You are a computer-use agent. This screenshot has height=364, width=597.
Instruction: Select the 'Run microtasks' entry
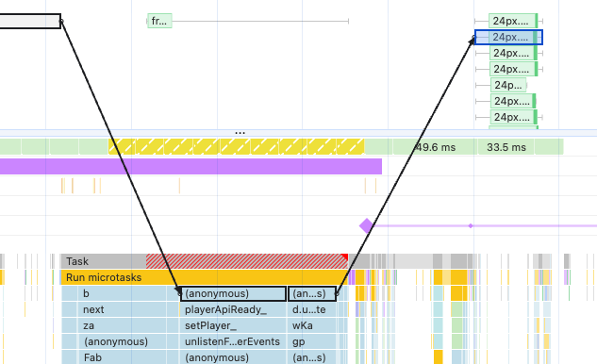click(205, 277)
